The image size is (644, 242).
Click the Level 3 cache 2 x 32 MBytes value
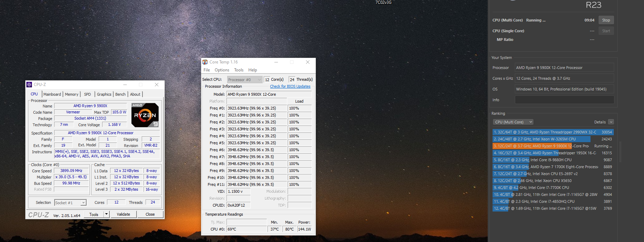pyautogui.click(x=126, y=189)
